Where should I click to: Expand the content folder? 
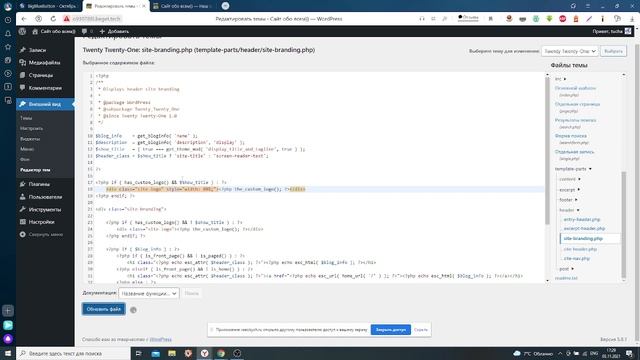(x=570, y=179)
